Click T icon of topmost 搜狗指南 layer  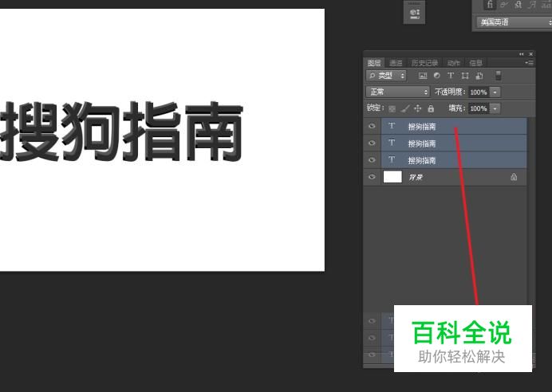point(392,126)
